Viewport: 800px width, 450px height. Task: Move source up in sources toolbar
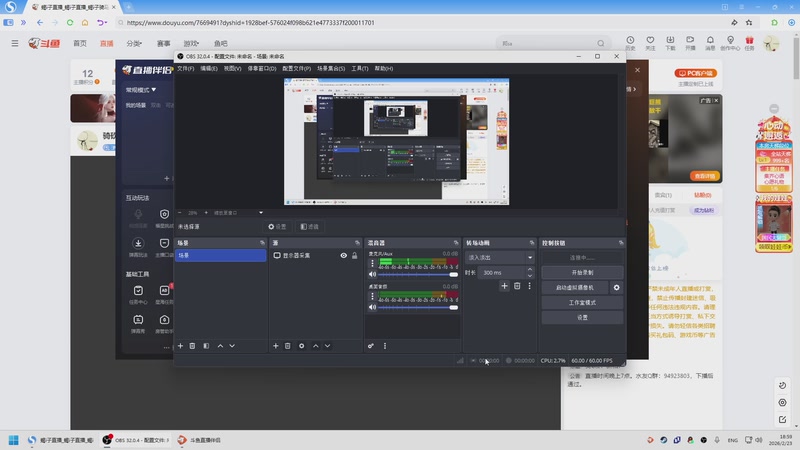point(316,346)
